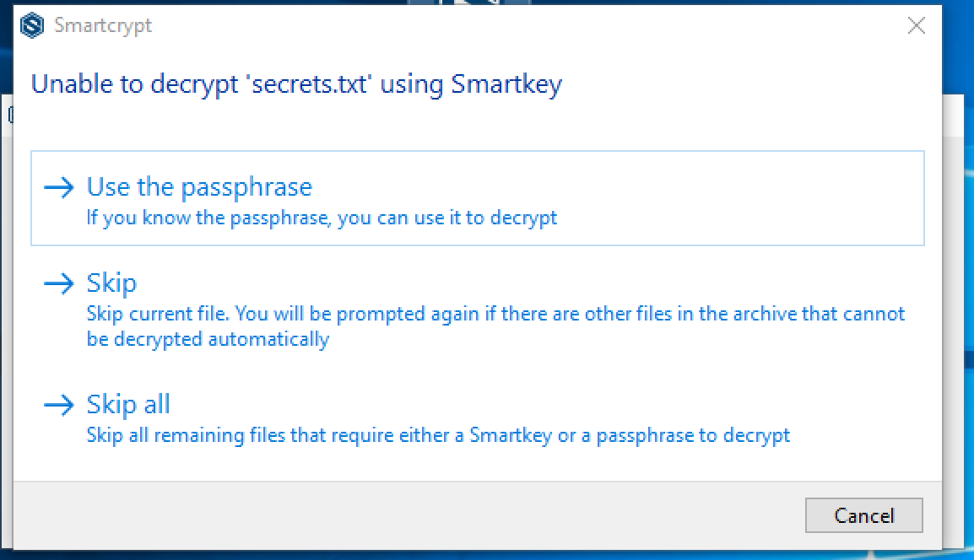Viewport: 974px width, 560px height.
Task: Click the arrow icon next to 'Skip all'
Action: point(59,405)
